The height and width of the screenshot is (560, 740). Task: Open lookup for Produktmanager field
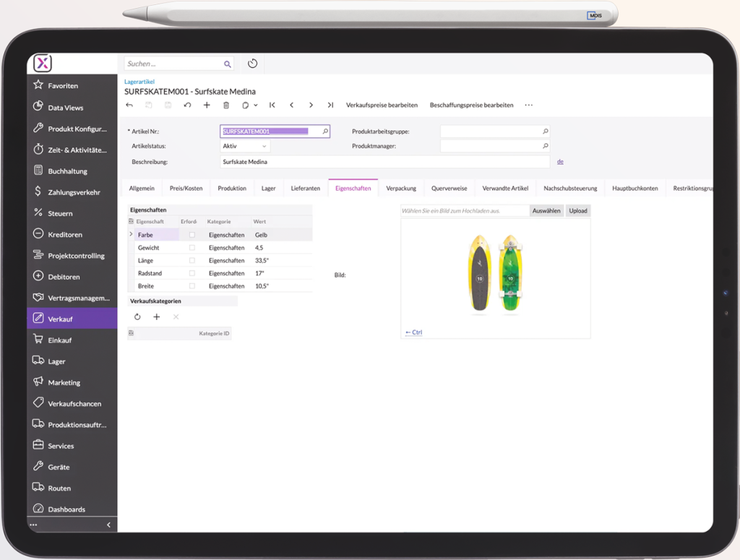click(545, 146)
